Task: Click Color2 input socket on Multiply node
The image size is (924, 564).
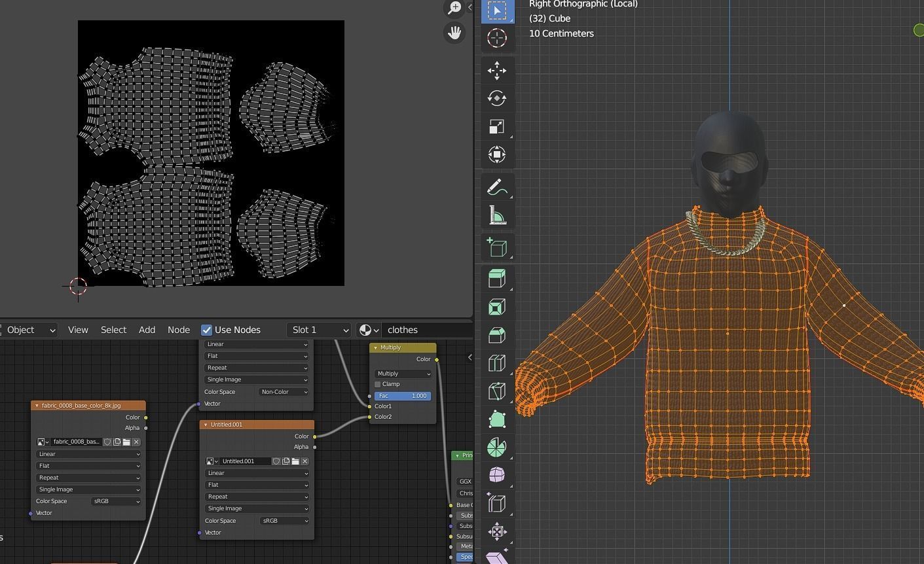Action: pyautogui.click(x=370, y=417)
